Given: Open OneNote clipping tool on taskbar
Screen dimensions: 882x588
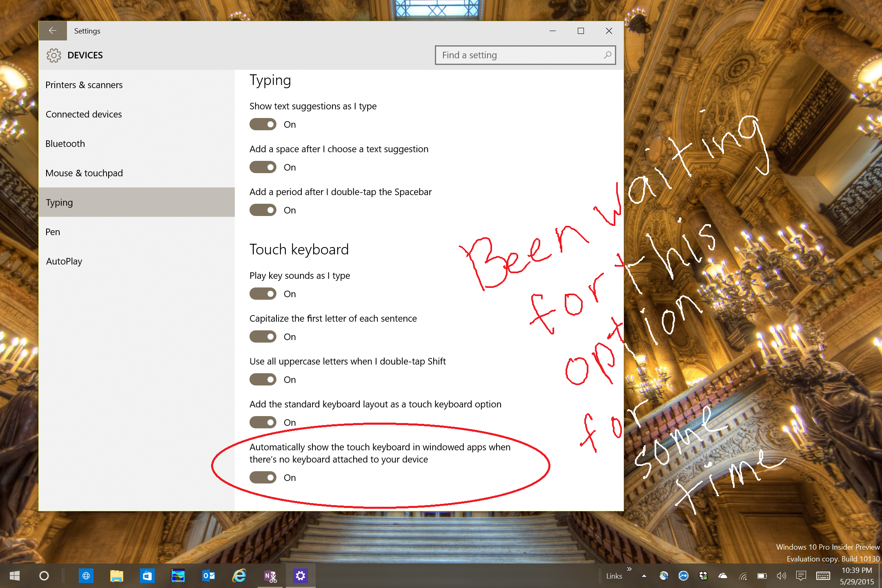Looking at the screenshot, I should point(270,576).
